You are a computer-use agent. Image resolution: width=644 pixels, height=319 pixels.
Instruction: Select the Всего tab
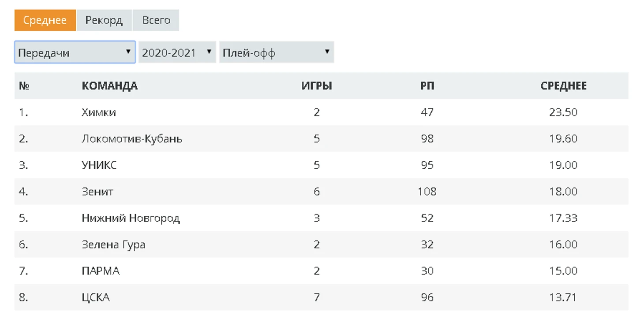click(x=156, y=20)
